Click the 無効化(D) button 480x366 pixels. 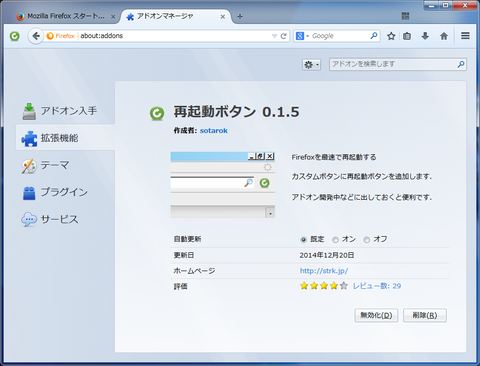click(x=376, y=315)
